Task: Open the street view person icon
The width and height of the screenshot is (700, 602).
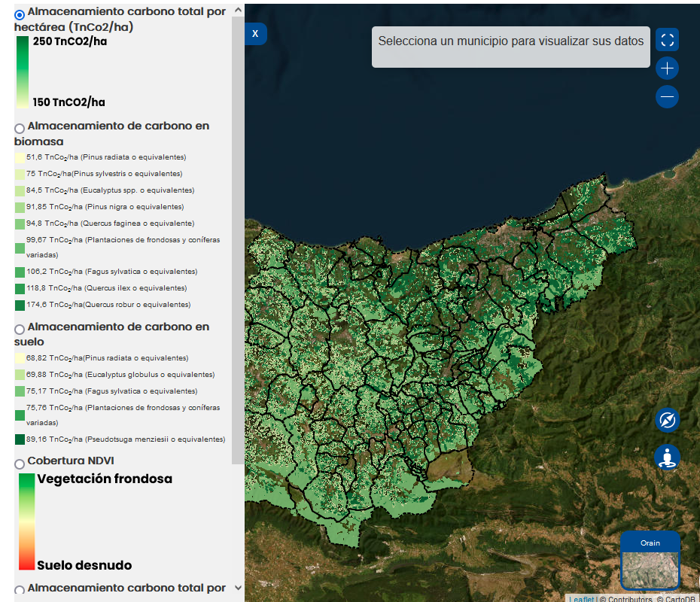Action: (x=667, y=458)
